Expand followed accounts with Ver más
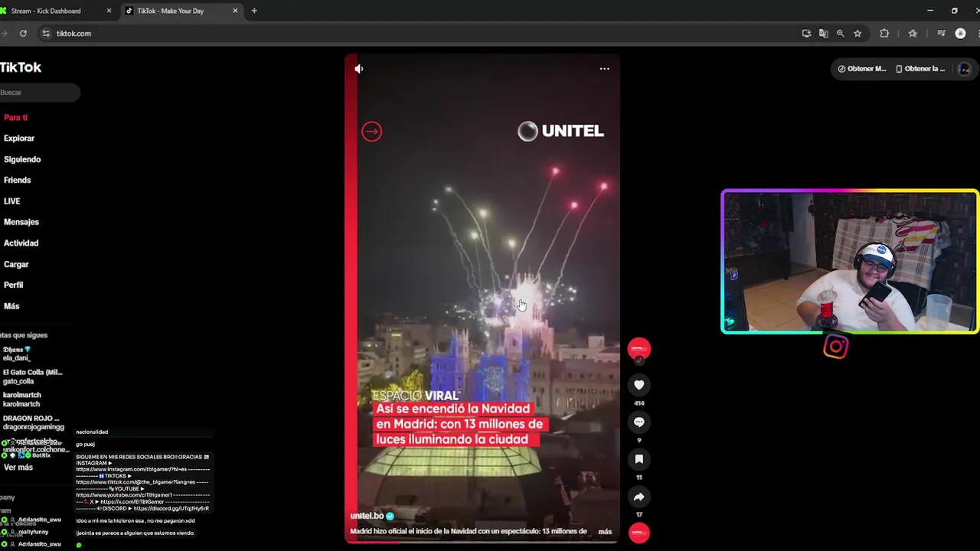Viewport: 980px width, 551px height. pyautogui.click(x=18, y=468)
